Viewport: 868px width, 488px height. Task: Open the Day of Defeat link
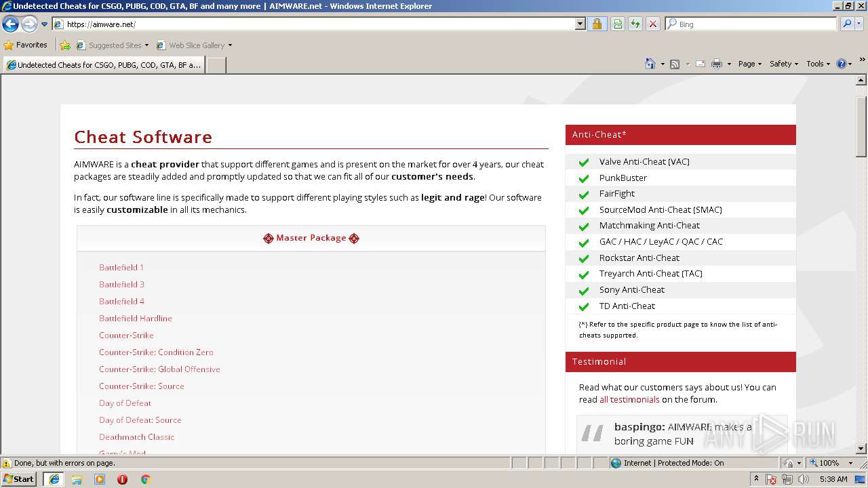click(x=125, y=403)
